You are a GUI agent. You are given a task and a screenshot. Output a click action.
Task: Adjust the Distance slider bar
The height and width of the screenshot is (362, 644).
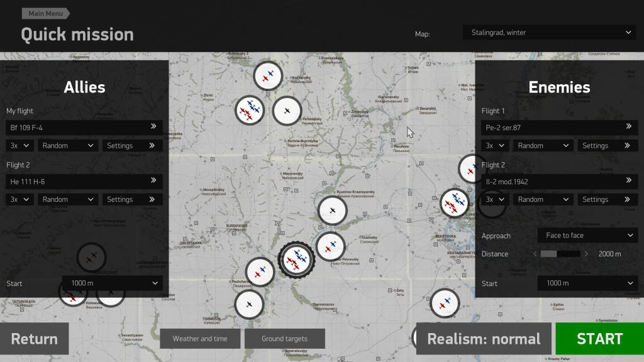coord(560,254)
